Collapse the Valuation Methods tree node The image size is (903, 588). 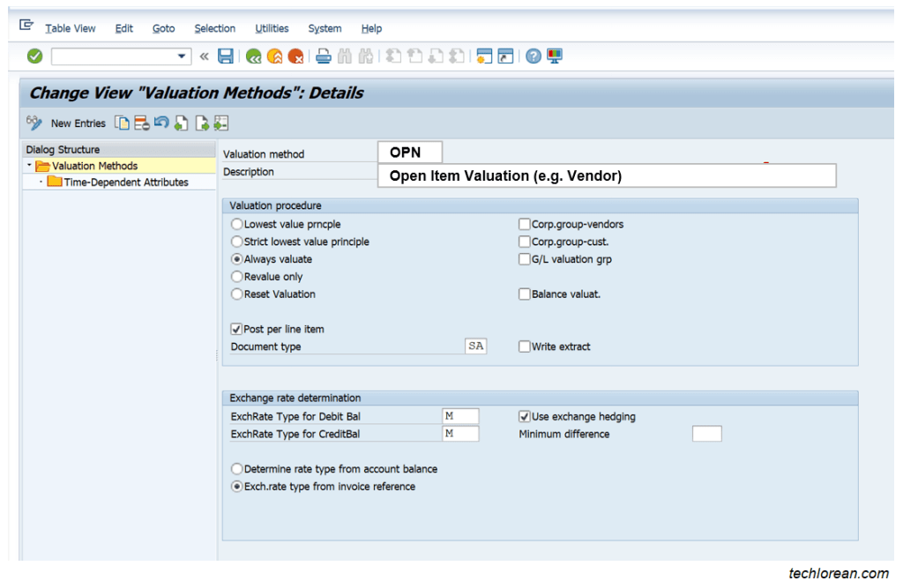(x=28, y=165)
